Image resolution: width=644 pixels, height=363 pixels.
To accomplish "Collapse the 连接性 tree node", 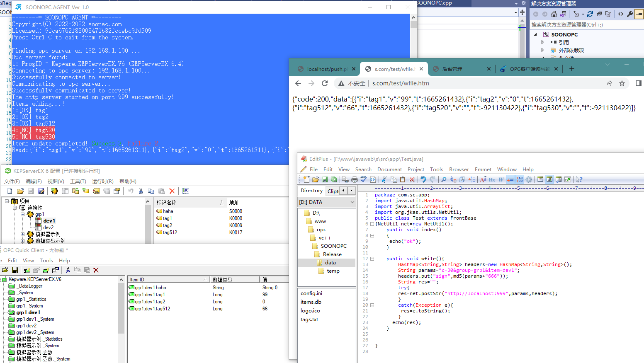I will (15, 208).
